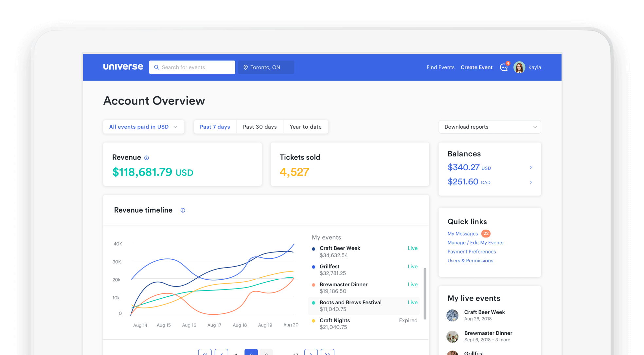
Task: Switch to Year to date tab
Action: coord(306,127)
